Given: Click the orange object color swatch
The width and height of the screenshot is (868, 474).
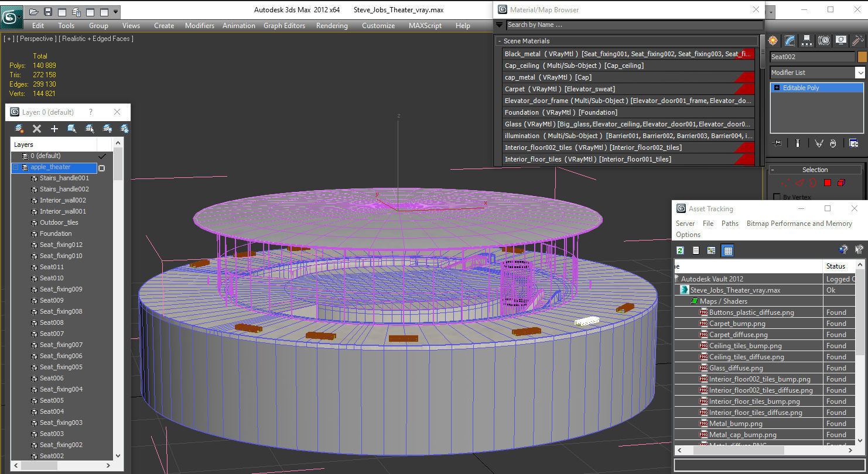Looking at the screenshot, I should pyautogui.click(x=862, y=57).
